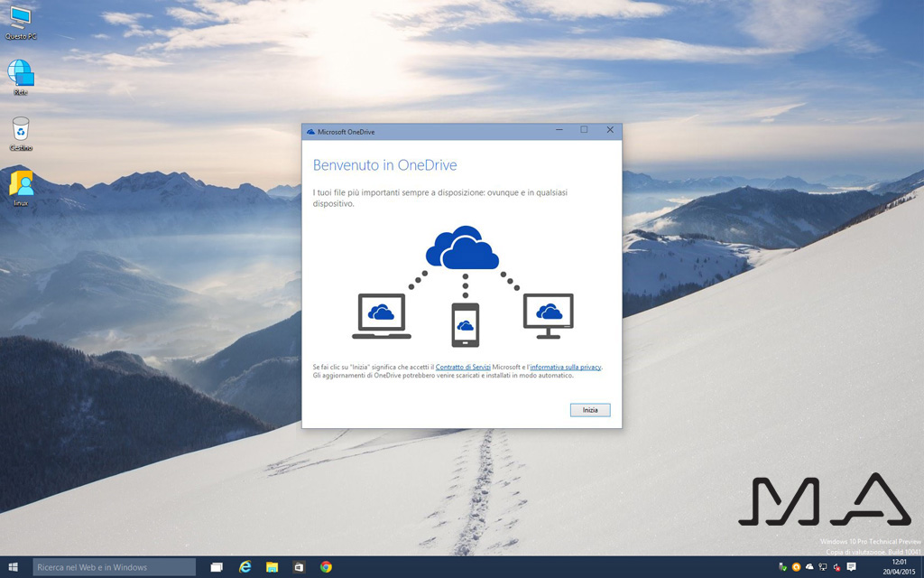Open the Windows Start menu

tap(13, 567)
